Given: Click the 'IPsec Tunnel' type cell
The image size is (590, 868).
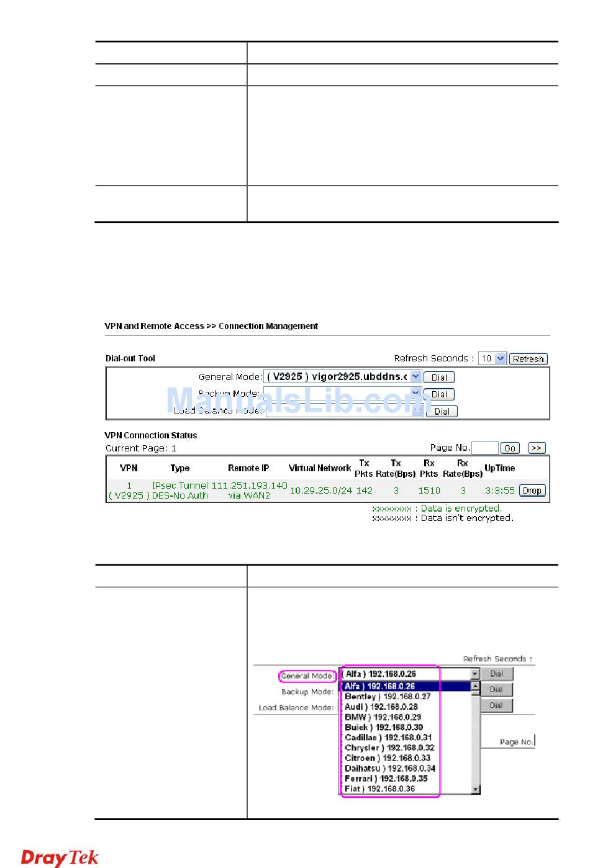Looking at the screenshot, I should 180,486.
